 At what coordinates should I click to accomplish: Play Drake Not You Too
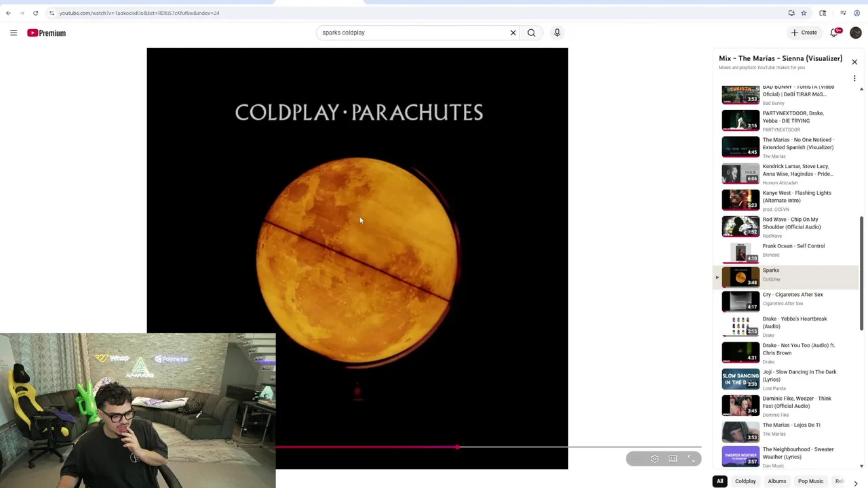787,352
